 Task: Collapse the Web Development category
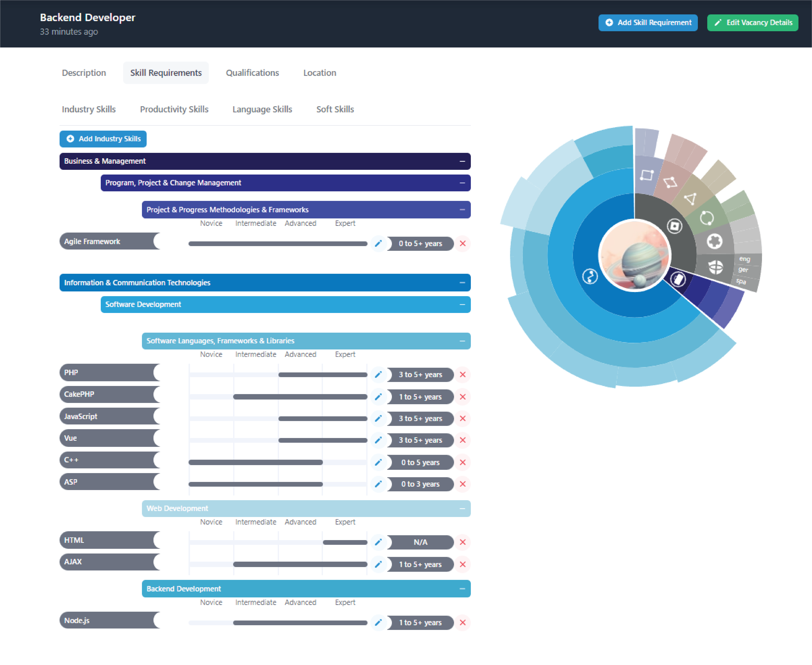click(x=462, y=509)
